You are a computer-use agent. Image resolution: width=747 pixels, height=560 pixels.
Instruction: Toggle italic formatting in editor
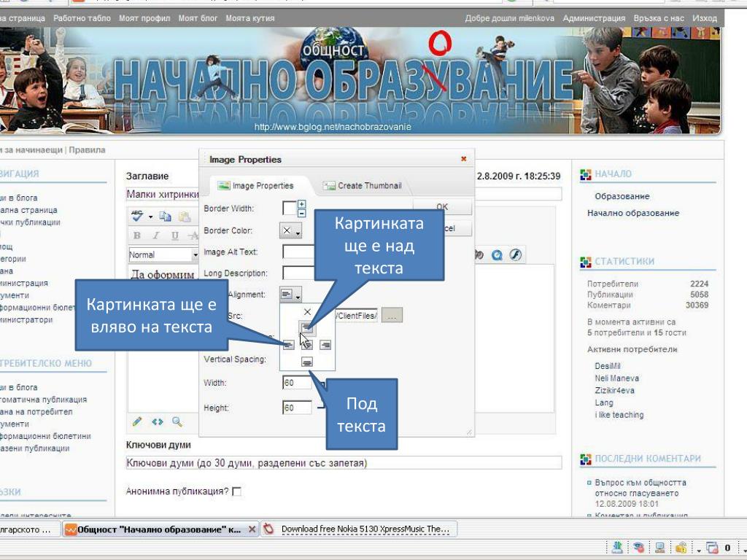[156, 236]
